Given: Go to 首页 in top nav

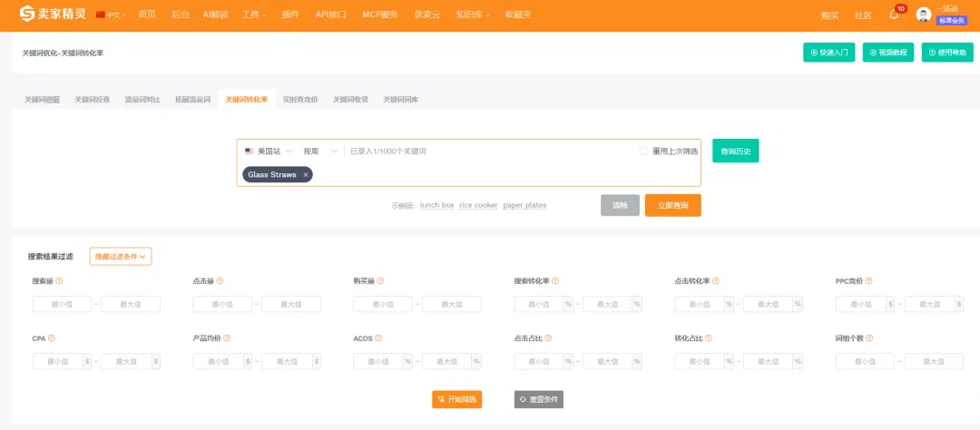Looking at the screenshot, I should pyautogui.click(x=147, y=15).
